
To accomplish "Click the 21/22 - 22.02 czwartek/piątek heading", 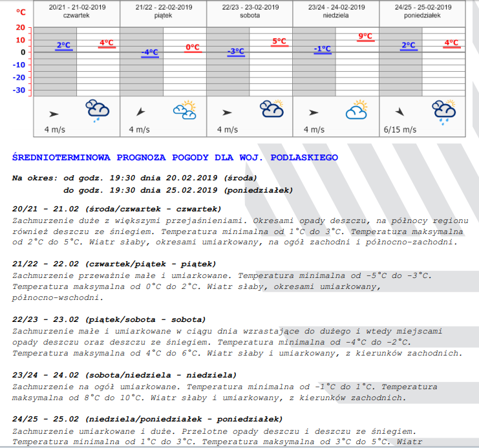I will [114, 264].
